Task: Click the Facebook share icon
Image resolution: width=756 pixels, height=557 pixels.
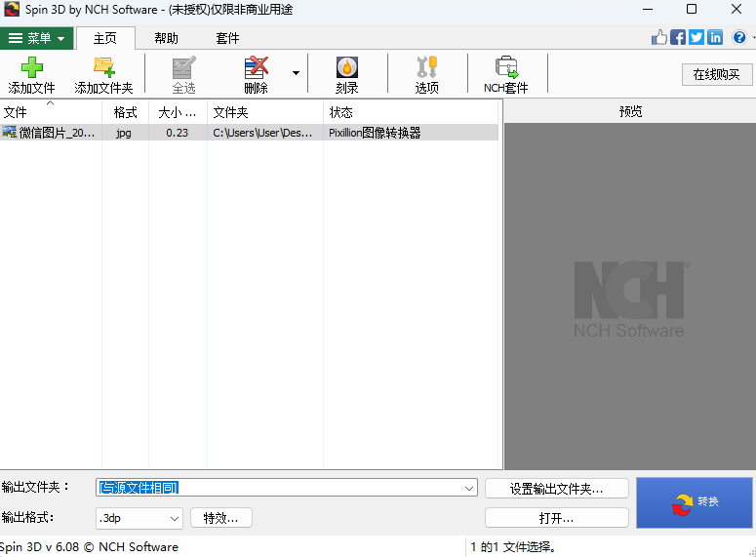Action: [677, 37]
